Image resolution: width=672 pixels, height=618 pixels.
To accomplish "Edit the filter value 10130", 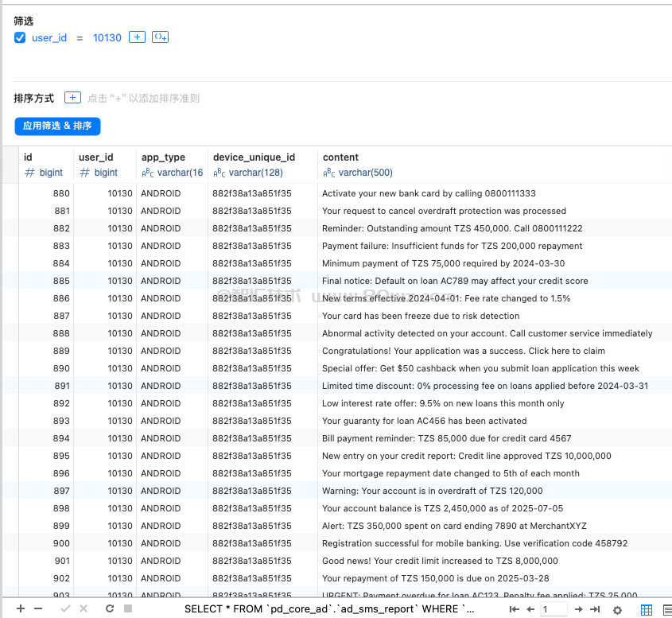I will pos(107,37).
